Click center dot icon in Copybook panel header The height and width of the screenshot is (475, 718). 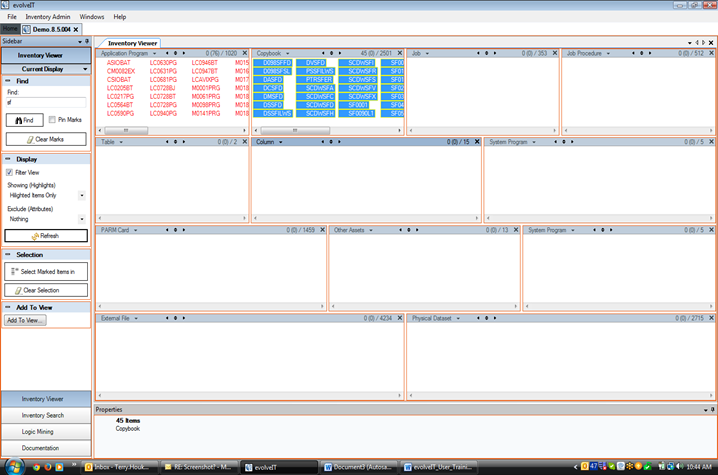coord(332,53)
